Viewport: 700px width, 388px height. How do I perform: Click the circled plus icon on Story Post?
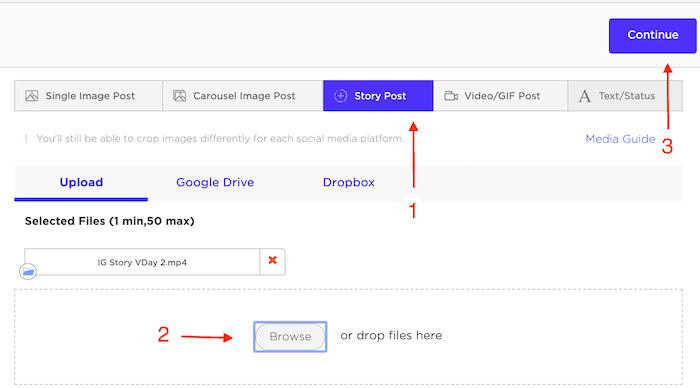340,96
